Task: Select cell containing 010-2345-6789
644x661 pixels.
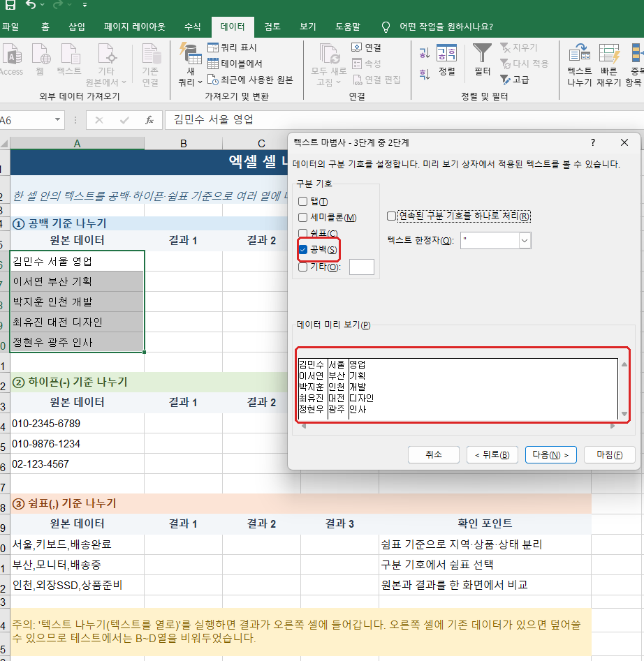Action: click(77, 423)
